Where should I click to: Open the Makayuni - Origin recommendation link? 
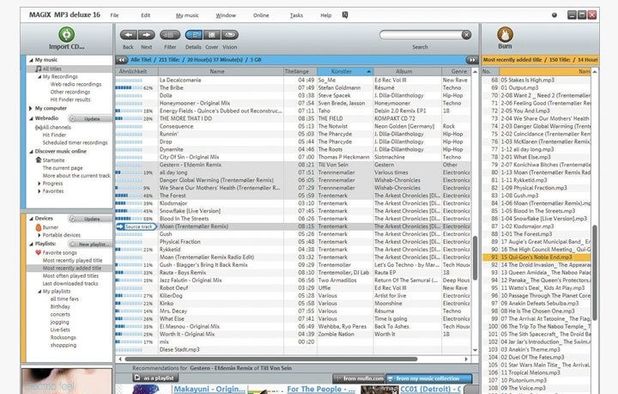[x=209, y=389]
